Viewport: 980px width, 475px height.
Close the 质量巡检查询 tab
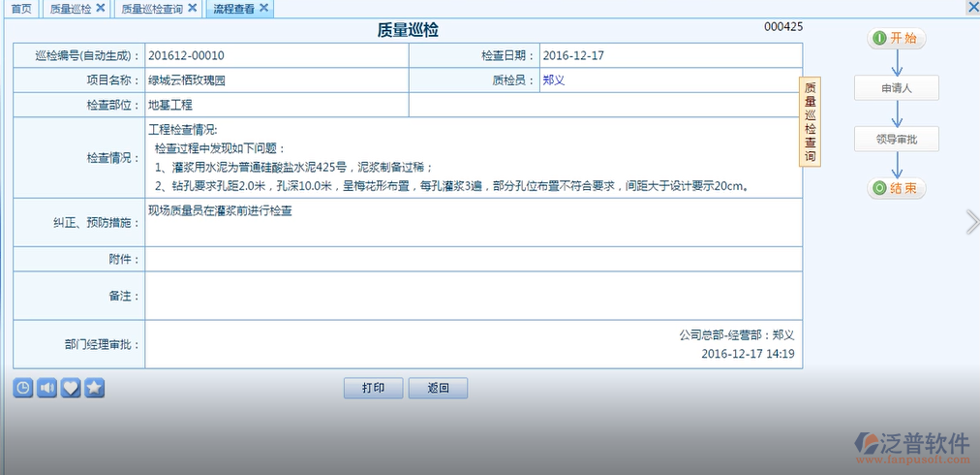tap(192, 8)
